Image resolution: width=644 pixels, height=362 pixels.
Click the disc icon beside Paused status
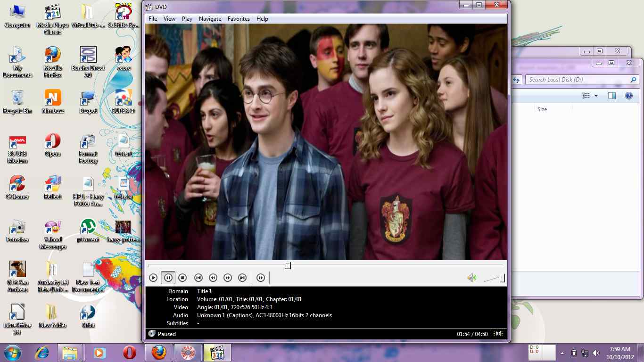point(152,334)
